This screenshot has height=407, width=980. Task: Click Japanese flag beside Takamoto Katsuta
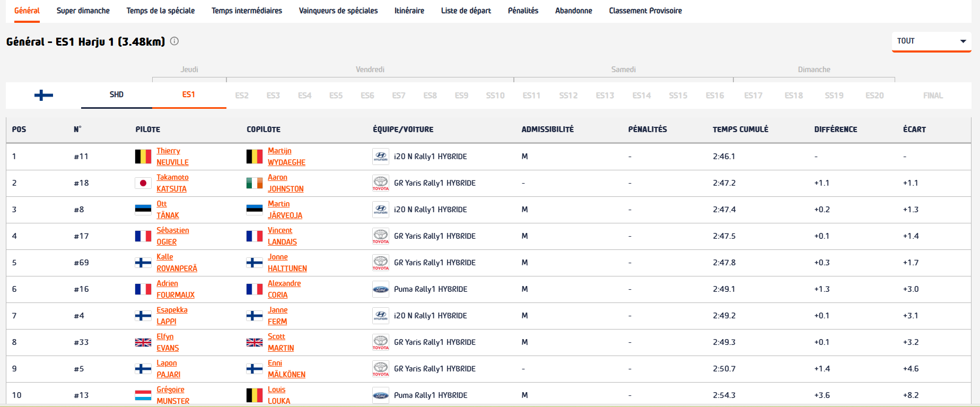[143, 183]
